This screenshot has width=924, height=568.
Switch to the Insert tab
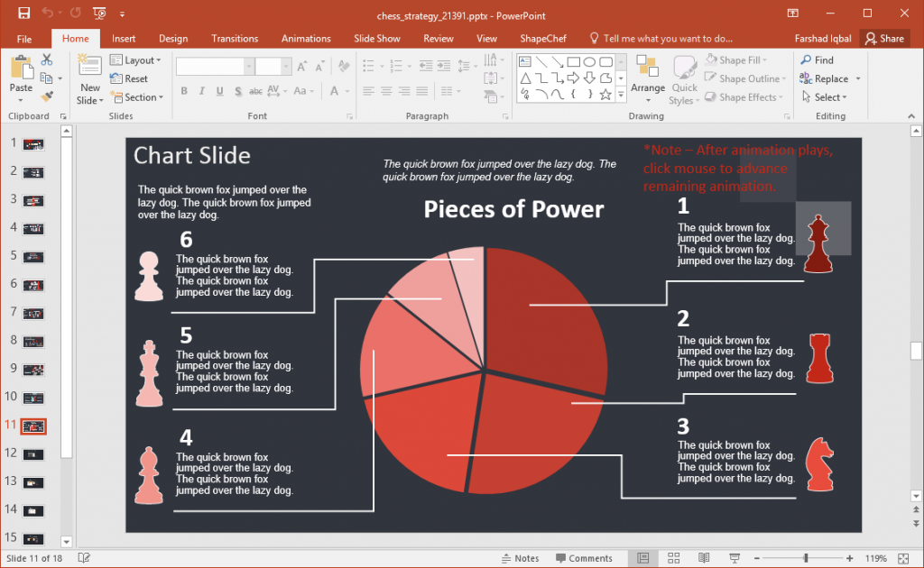(x=124, y=38)
